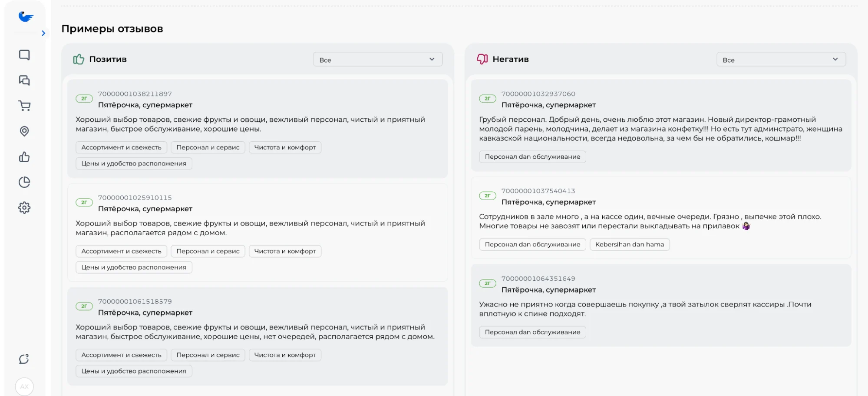
Task: Select Чистота и комфорт tag in review 70000001038211897
Action: coord(285,147)
